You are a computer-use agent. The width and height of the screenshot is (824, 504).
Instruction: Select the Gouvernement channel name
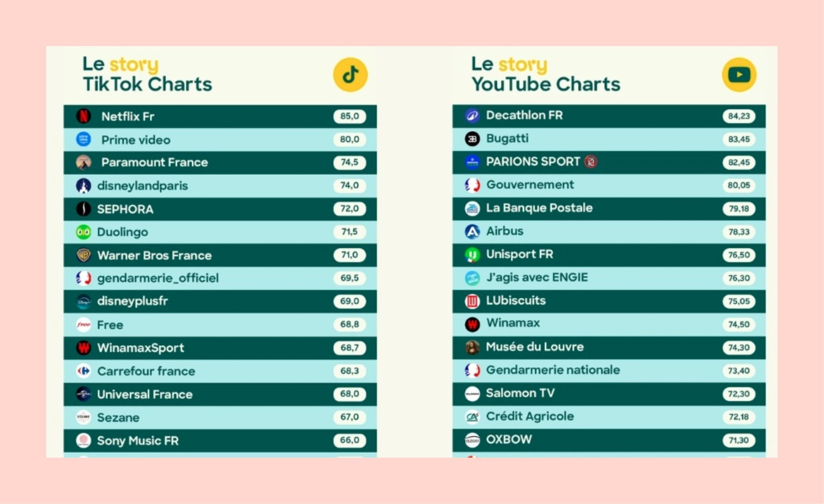[x=530, y=185]
